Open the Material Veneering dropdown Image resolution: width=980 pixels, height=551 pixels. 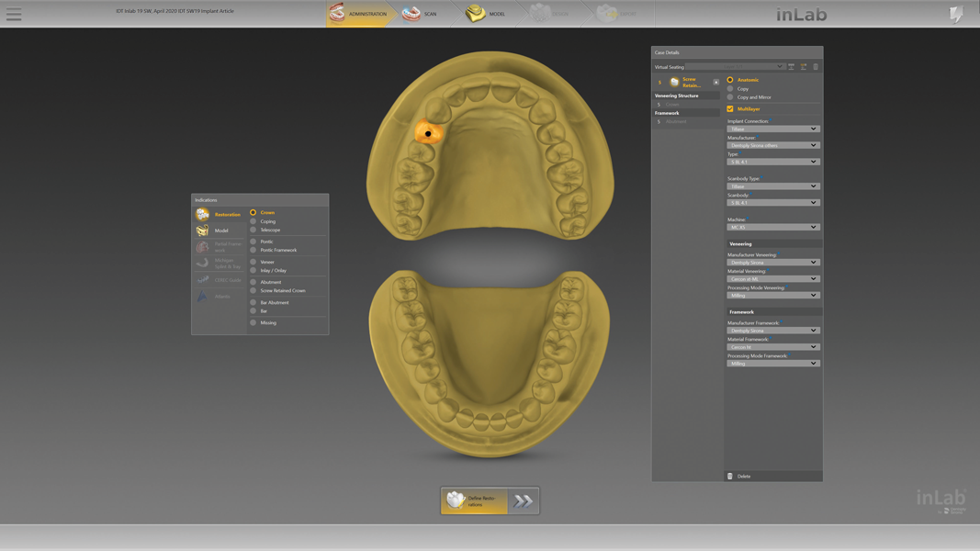coord(772,278)
